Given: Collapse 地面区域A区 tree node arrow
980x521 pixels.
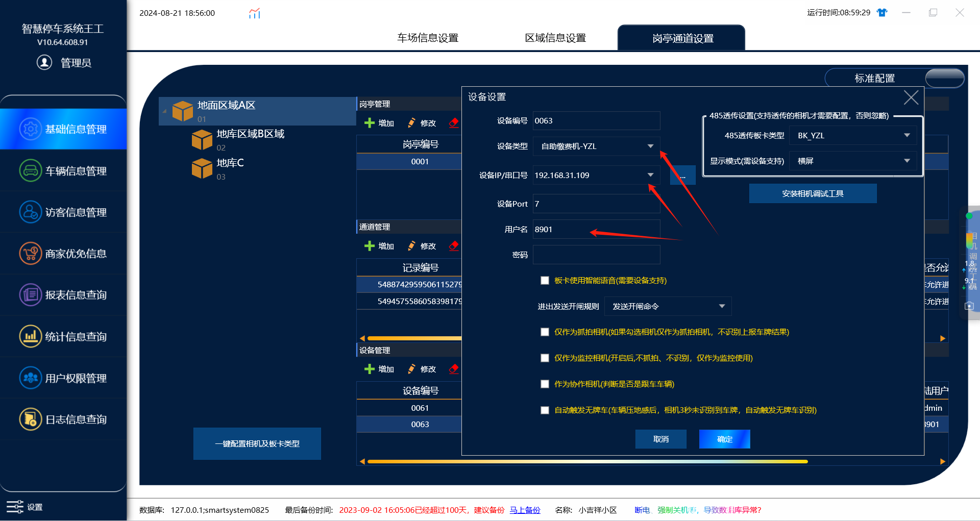Looking at the screenshot, I should coord(164,111).
